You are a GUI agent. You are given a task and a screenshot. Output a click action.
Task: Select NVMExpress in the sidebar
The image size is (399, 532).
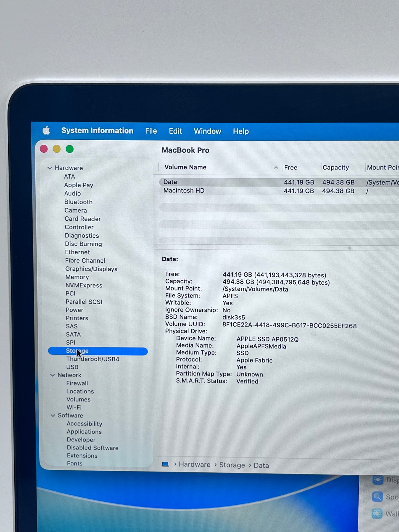[x=84, y=285]
